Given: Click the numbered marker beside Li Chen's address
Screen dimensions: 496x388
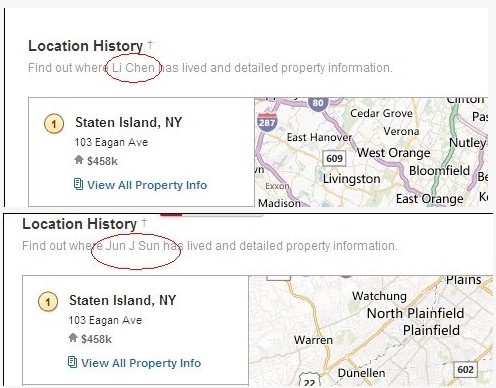Looking at the screenshot, I should point(54,124).
